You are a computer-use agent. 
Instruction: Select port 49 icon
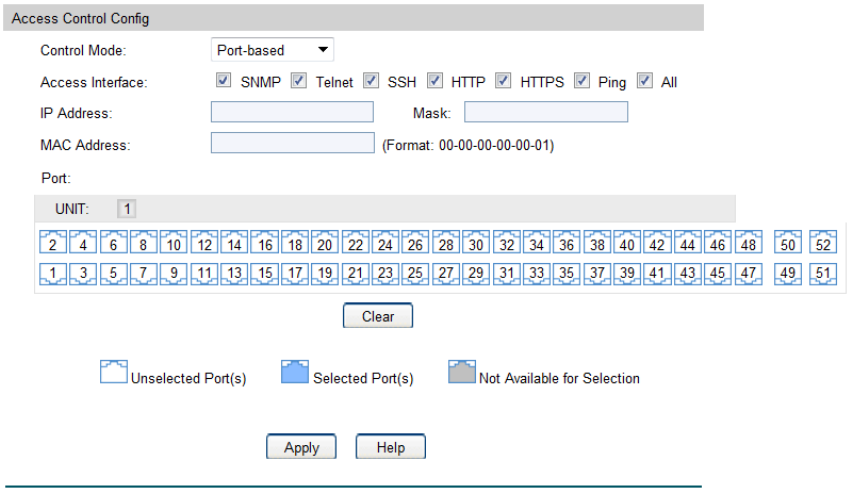click(788, 272)
